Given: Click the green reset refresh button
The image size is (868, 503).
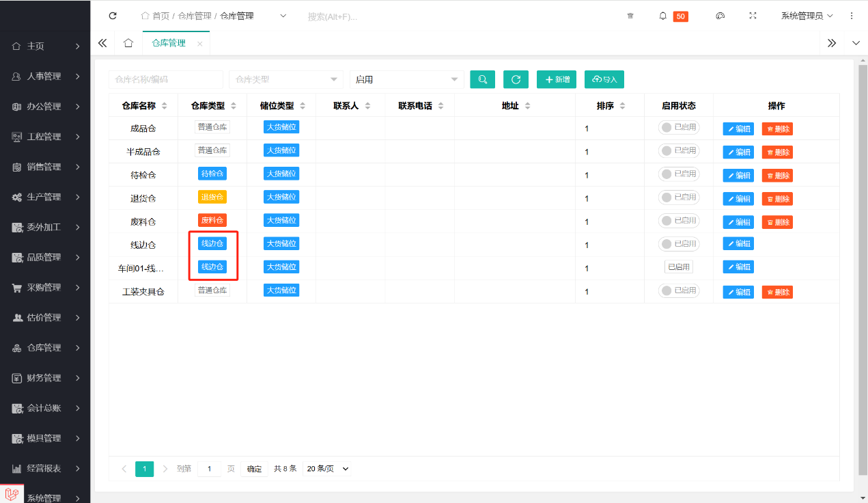Looking at the screenshot, I should [516, 79].
